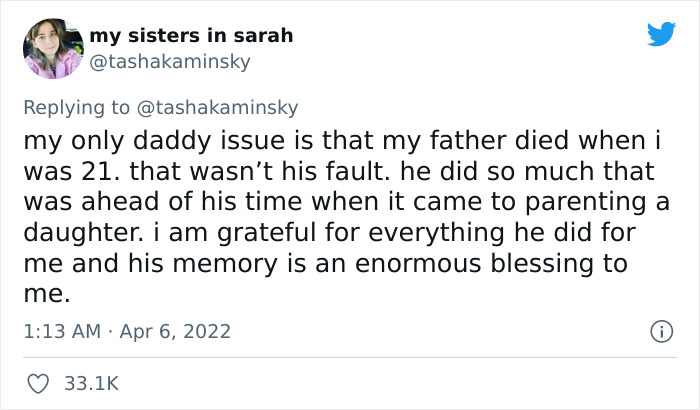Open the circled info icon
The height and width of the screenshot is (410, 700).
[661, 330]
